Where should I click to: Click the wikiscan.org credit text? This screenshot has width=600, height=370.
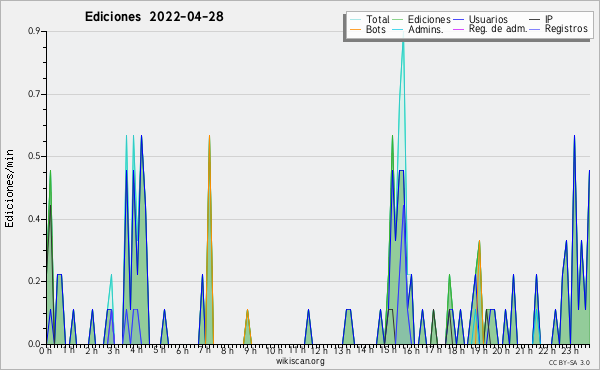click(x=300, y=361)
